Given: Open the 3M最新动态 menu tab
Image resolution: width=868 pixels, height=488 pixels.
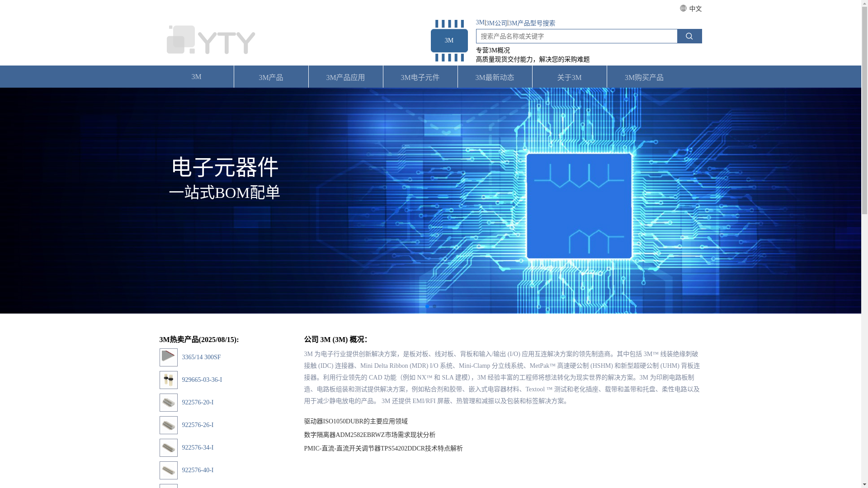Looking at the screenshot, I should point(495,77).
